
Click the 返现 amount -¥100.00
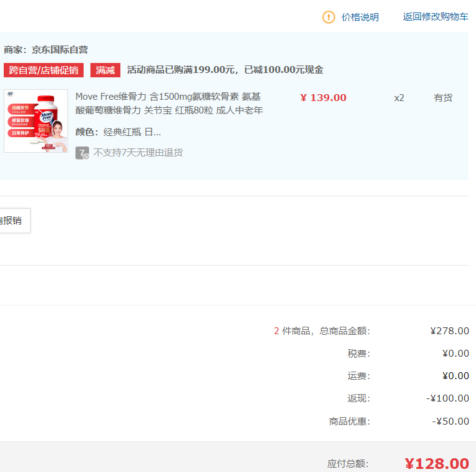point(448,398)
